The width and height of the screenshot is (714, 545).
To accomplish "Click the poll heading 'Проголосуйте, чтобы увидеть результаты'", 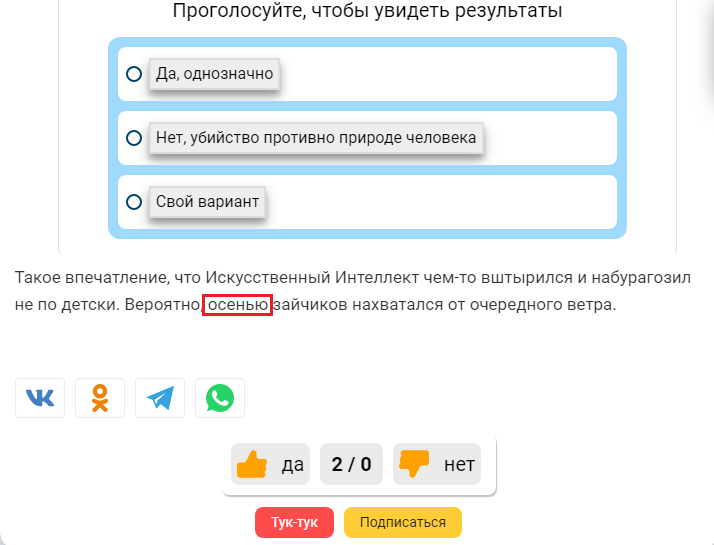I will pyautogui.click(x=367, y=11).
